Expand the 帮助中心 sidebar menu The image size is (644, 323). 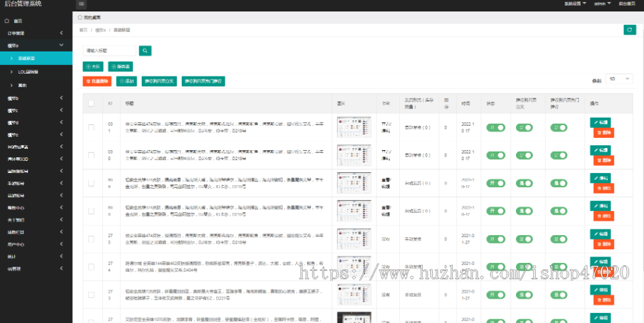pos(36,208)
